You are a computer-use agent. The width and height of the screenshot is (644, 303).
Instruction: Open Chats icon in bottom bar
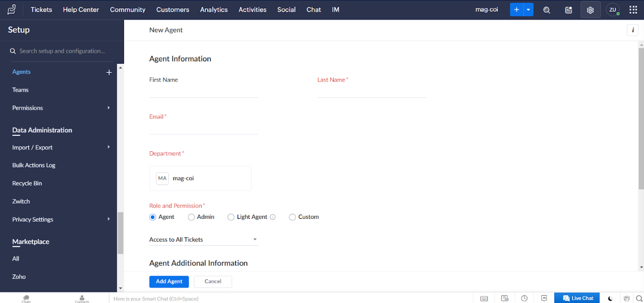pyautogui.click(x=26, y=298)
